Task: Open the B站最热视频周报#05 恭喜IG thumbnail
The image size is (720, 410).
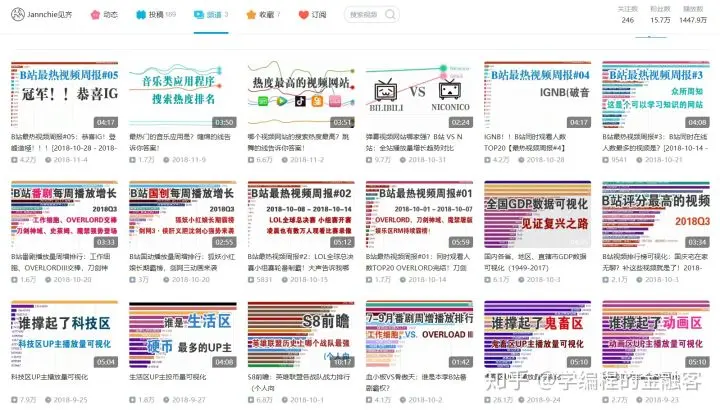Action: (x=65, y=95)
